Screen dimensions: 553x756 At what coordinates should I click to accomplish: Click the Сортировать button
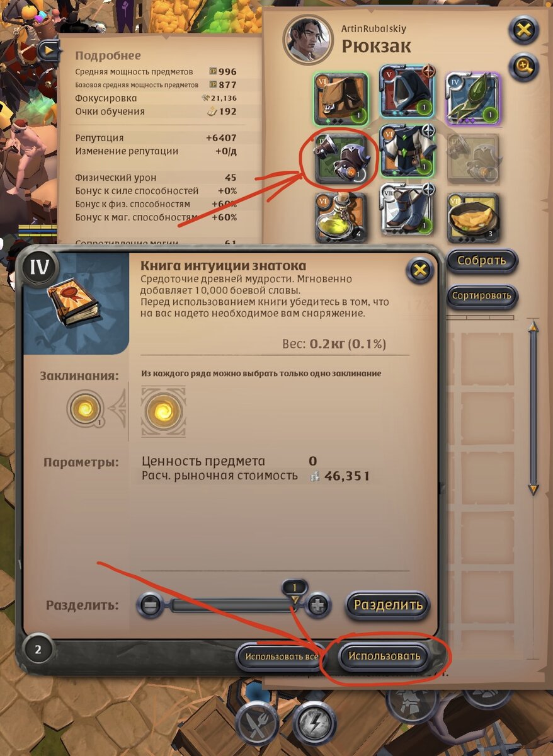pyautogui.click(x=483, y=295)
